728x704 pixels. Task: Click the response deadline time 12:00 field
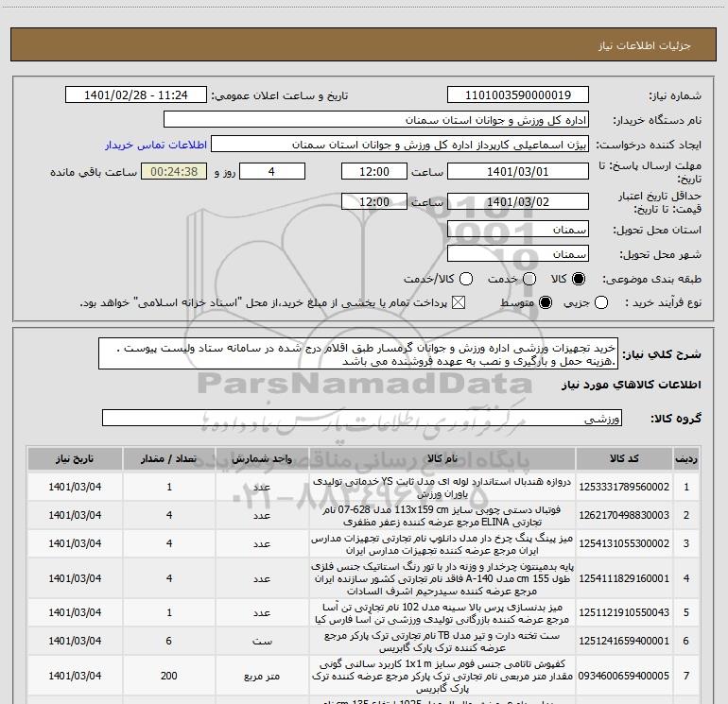pyautogui.click(x=374, y=171)
